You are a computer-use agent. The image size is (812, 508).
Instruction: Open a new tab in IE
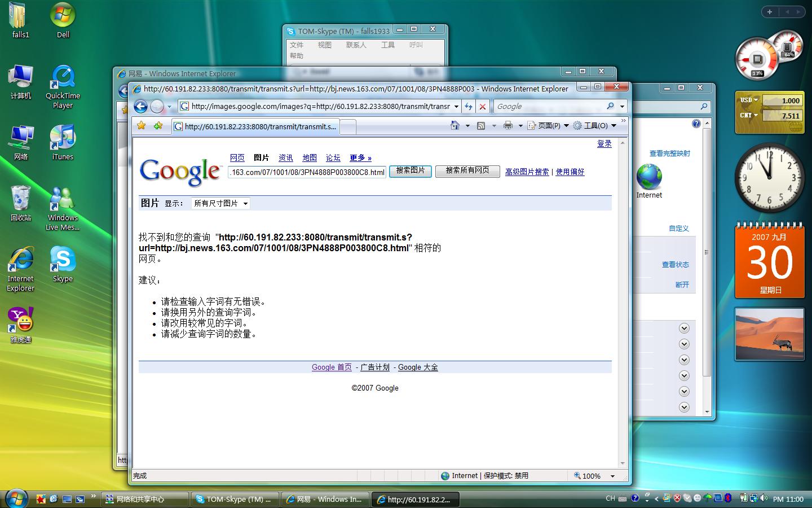[348, 127]
